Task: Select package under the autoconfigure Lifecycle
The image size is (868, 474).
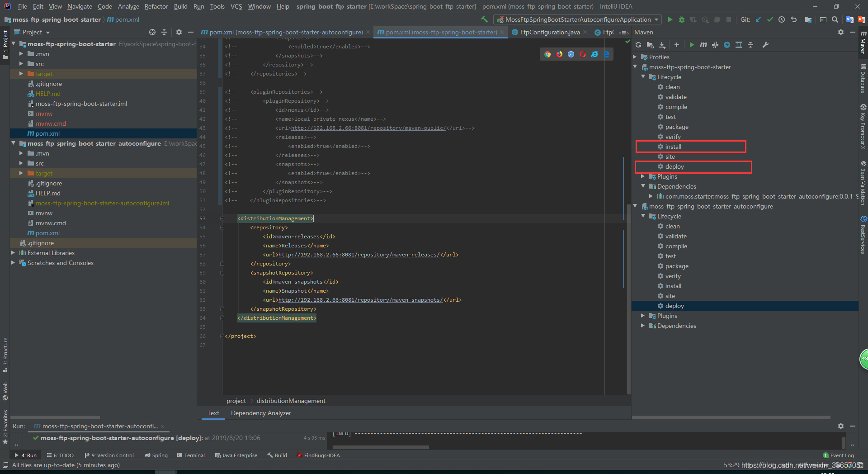Action: [676, 266]
